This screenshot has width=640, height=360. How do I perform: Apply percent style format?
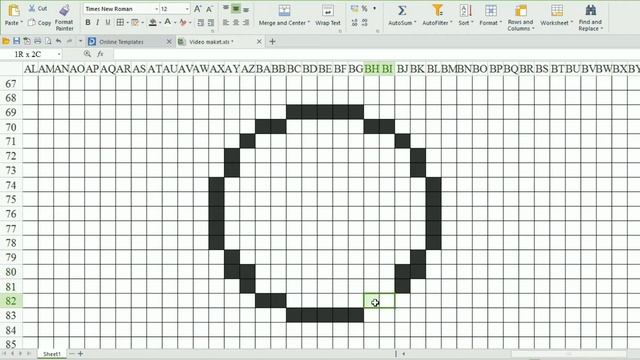pyautogui.click(x=364, y=9)
